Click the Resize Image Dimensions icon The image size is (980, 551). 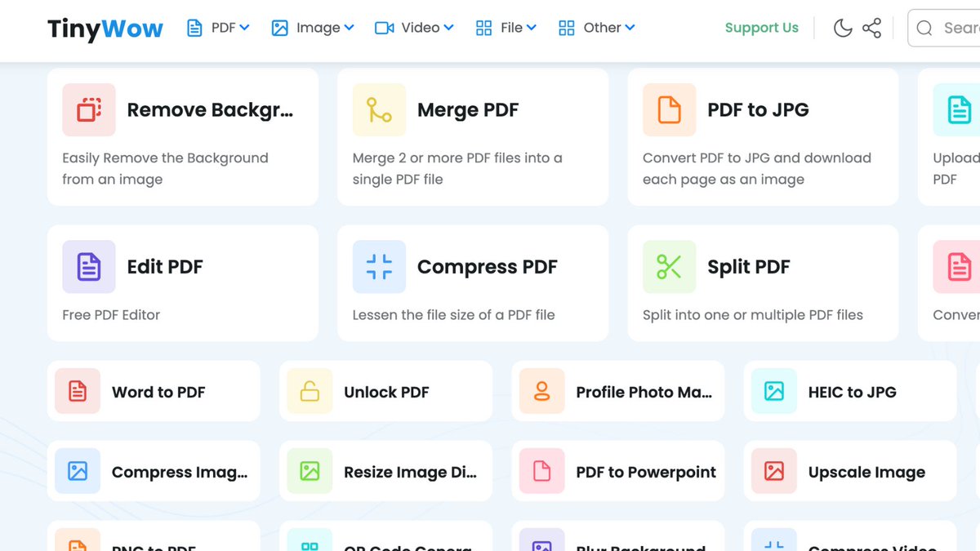pyautogui.click(x=310, y=471)
